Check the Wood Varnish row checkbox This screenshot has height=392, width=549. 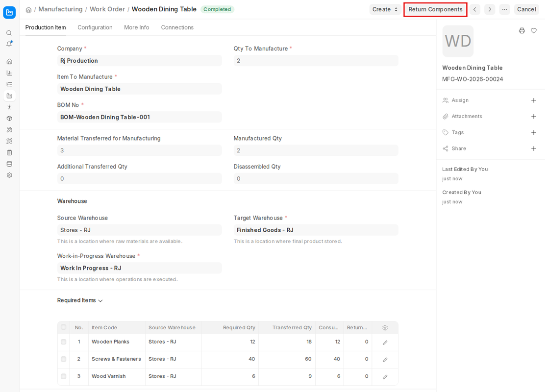point(63,376)
